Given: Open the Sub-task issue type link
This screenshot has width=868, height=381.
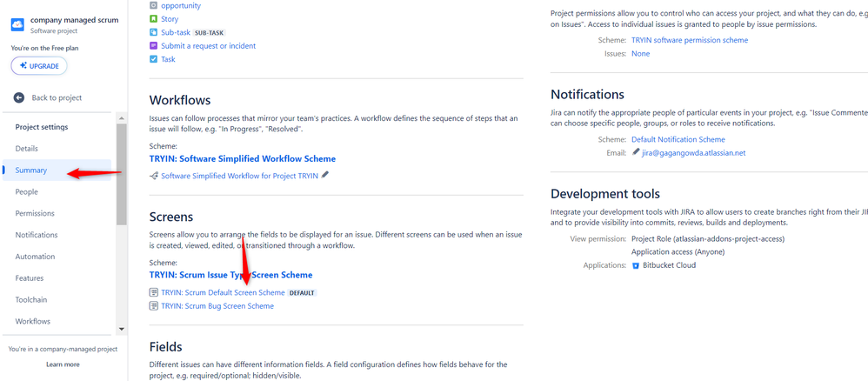Looking at the screenshot, I should (176, 32).
